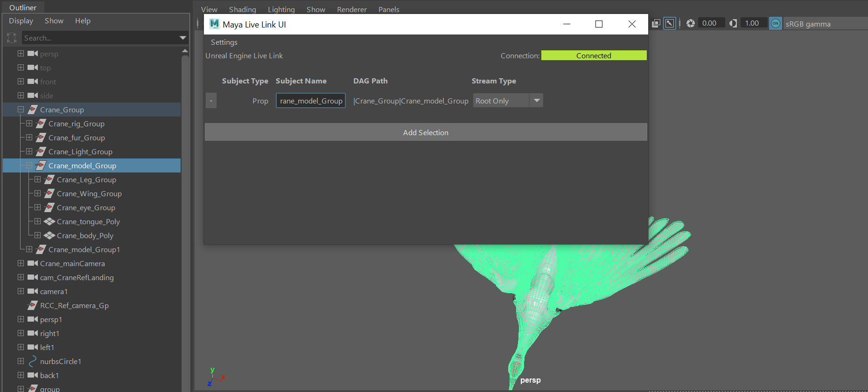
Task: Expand the Crane_rig_Group node
Action: point(29,124)
